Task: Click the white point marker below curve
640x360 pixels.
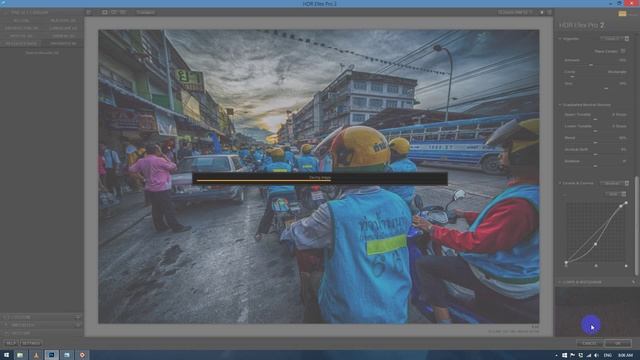Action: point(626,266)
